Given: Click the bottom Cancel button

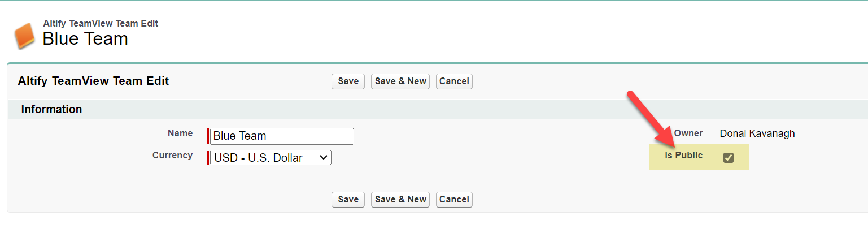Looking at the screenshot, I should (x=454, y=200).
